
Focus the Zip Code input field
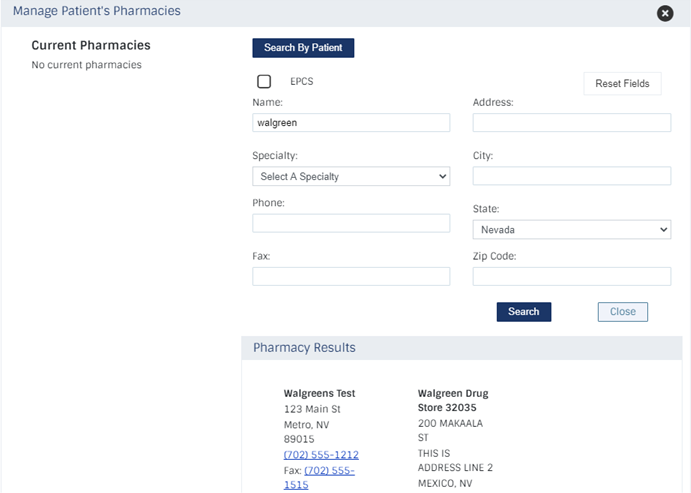tap(572, 276)
